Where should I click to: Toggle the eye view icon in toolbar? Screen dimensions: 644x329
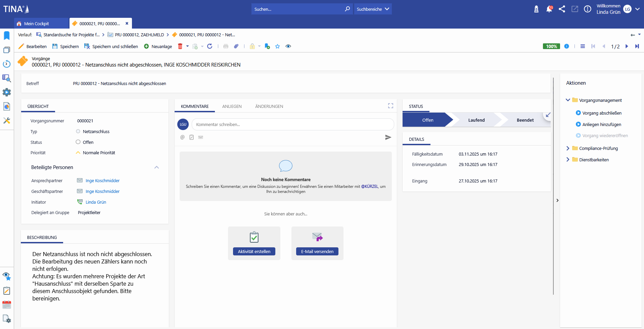coord(288,46)
